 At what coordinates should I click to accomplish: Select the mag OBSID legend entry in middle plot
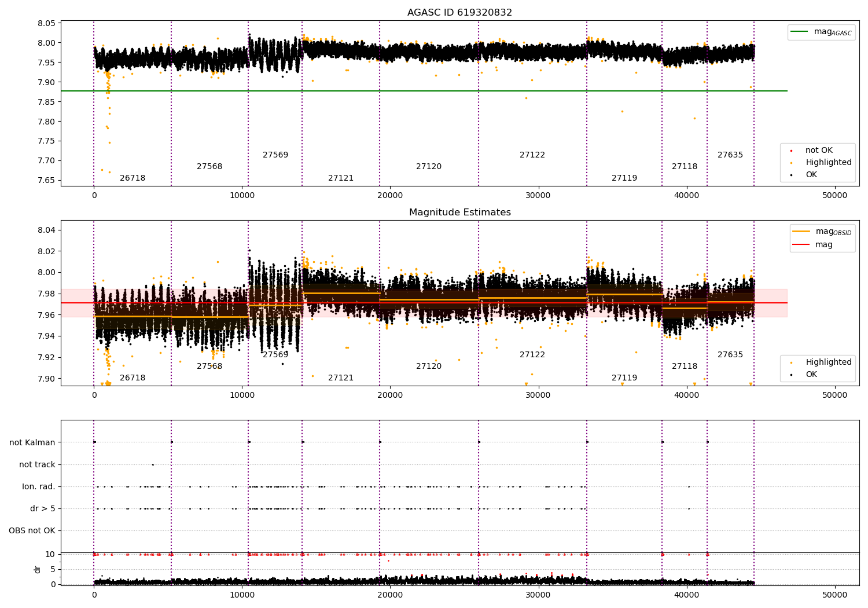823,232
